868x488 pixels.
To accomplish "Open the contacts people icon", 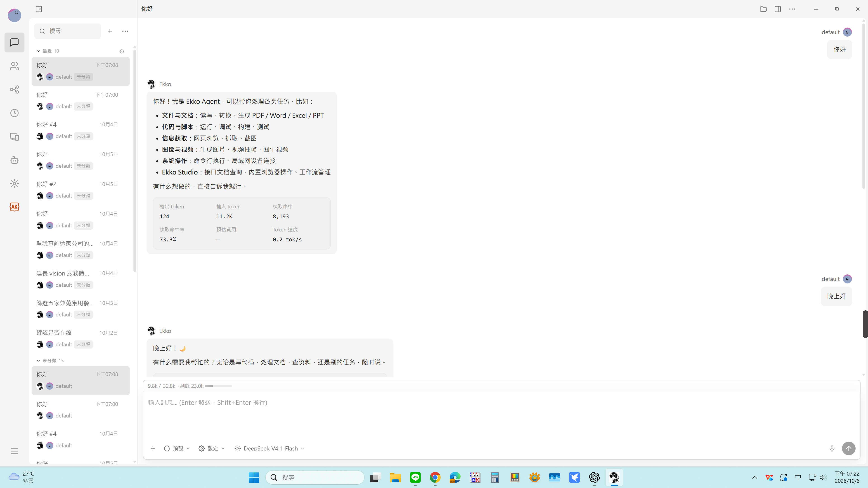I will (14, 66).
